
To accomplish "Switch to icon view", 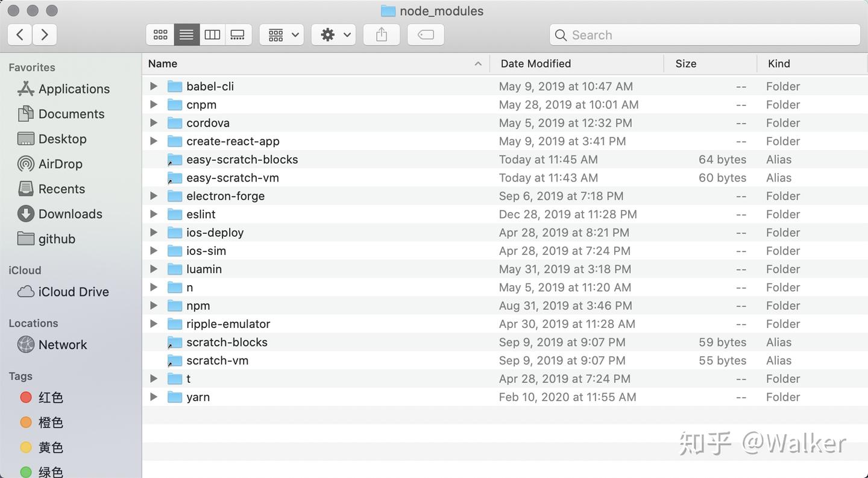I will pos(160,35).
